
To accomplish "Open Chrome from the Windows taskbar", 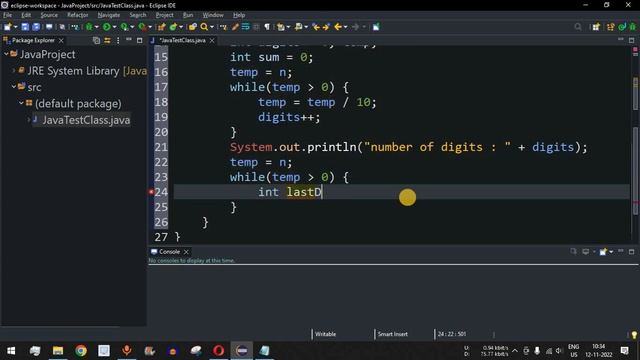I will (x=81, y=351).
